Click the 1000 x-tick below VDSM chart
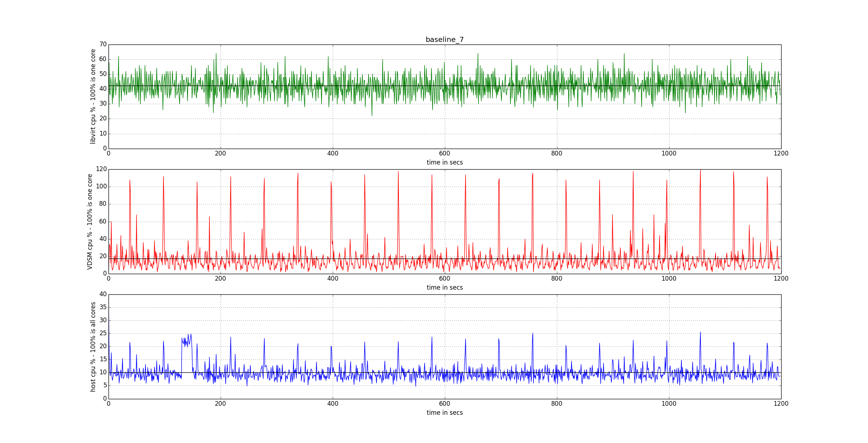868x443 pixels. [x=669, y=278]
